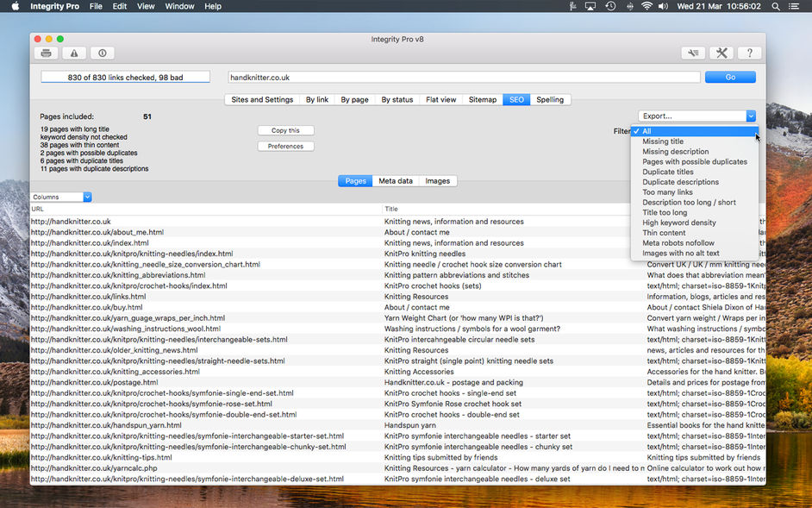Image resolution: width=812 pixels, height=508 pixels.
Task: Open the Flat view tab
Action: (x=441, y=99)
